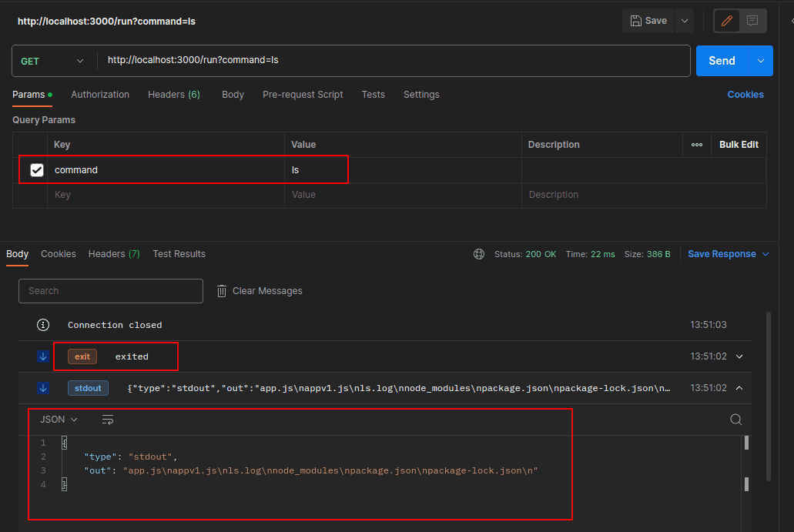Viewport: 794px width, 532px height.
Task: Open the JSON format dropdown in response viewer
Action: point(57,420)
